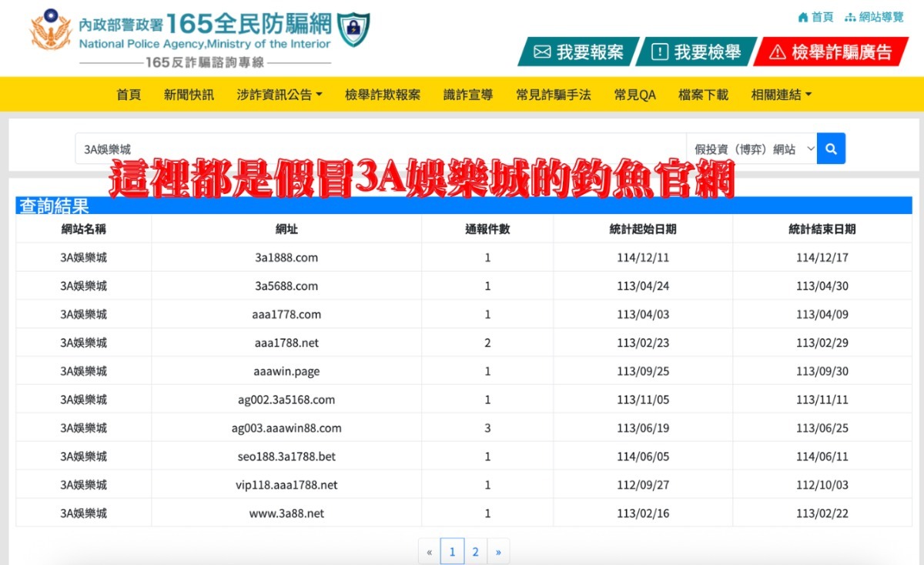Go to results page 2
The width and height of the screenshot is (924, 565).
(476, 551)
